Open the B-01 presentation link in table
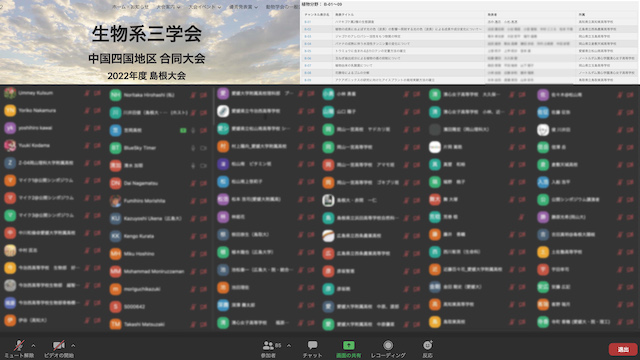This screenshot has width=640, height=360. [307, 22]
